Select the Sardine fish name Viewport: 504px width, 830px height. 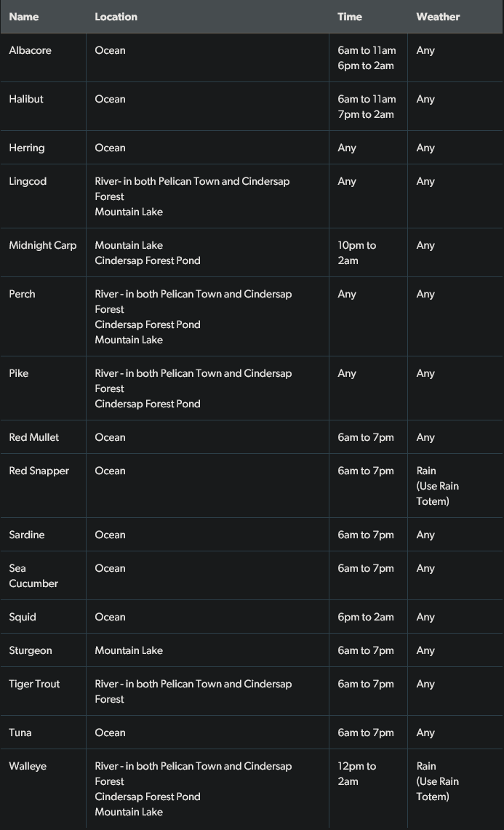(27, 535)
